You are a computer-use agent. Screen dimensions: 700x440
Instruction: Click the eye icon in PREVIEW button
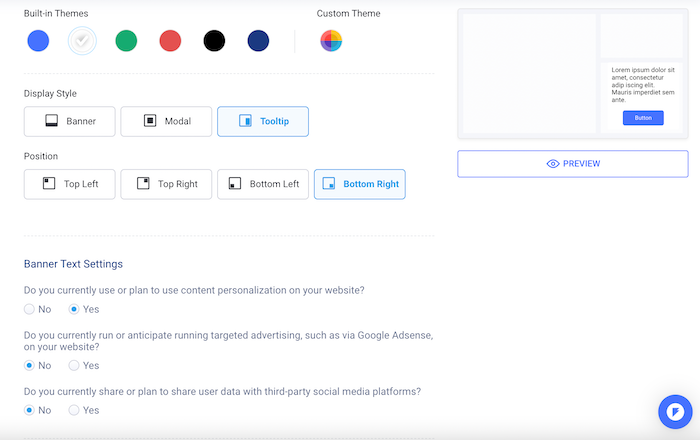tap(553, 164)
